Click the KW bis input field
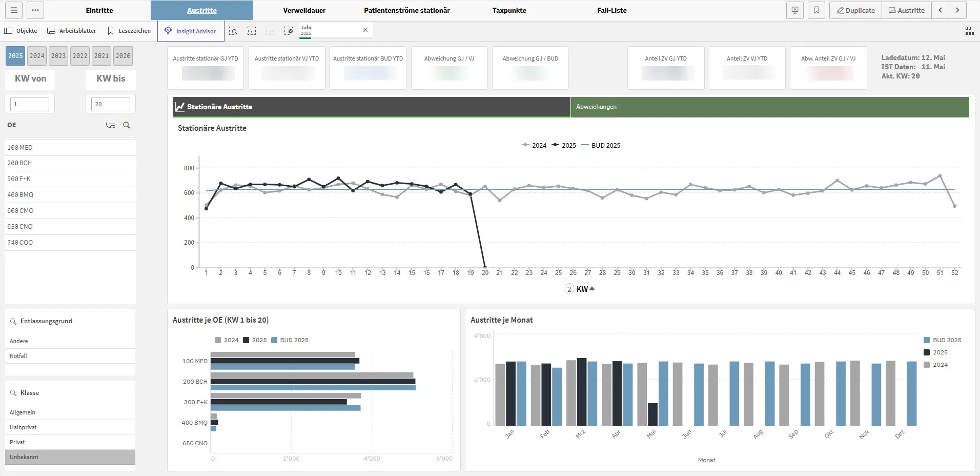This screenshot has height=476, width=980. tap(111, 104)
